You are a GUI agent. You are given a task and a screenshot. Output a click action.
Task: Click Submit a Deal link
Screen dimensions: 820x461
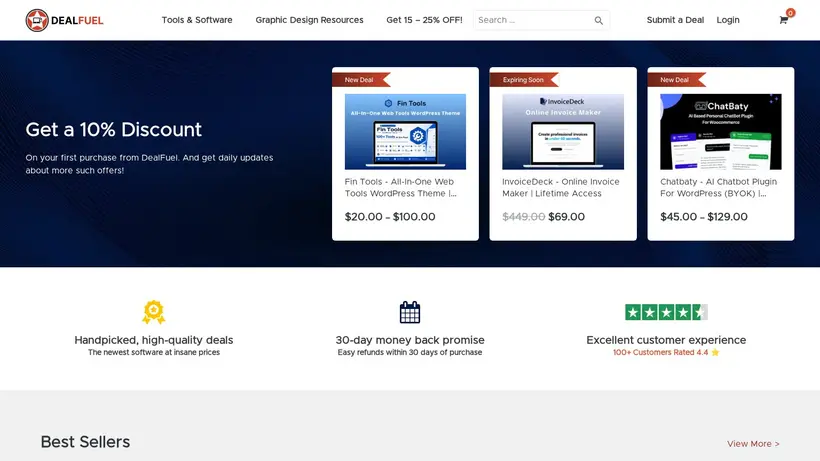point(675,20)
